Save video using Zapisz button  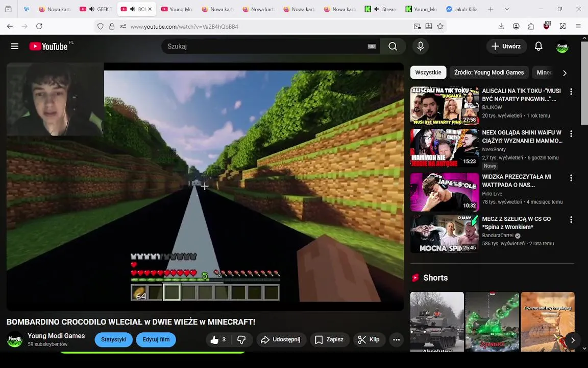(330, 339)
